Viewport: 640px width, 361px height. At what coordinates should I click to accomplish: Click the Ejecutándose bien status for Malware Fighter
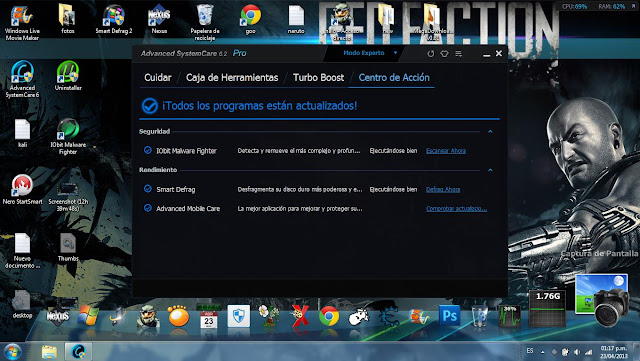[393, 151]
